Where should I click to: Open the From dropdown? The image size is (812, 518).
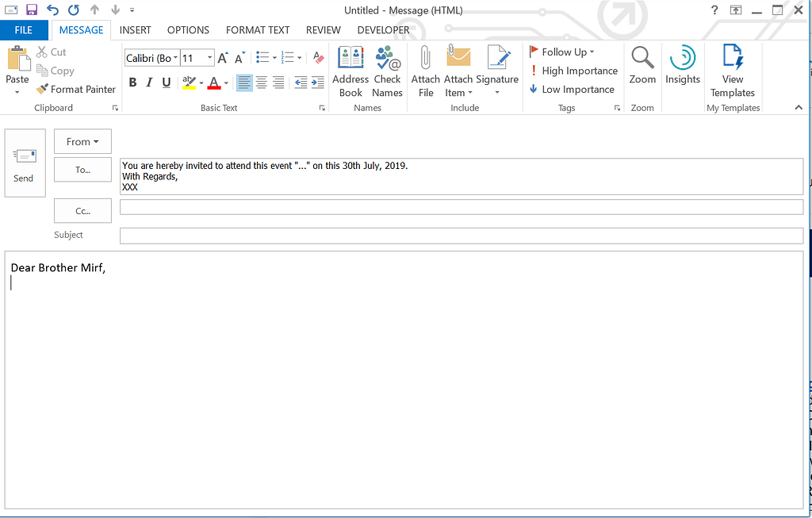tap(82, 141)
